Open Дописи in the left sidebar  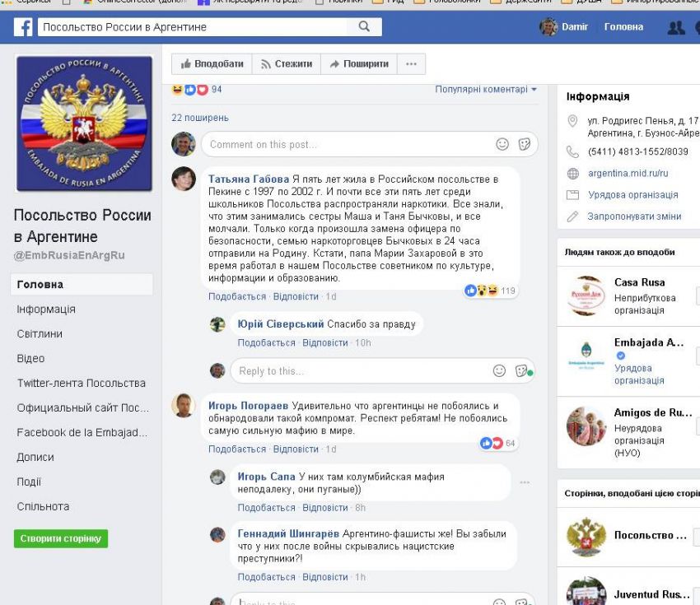coord(35,458)
